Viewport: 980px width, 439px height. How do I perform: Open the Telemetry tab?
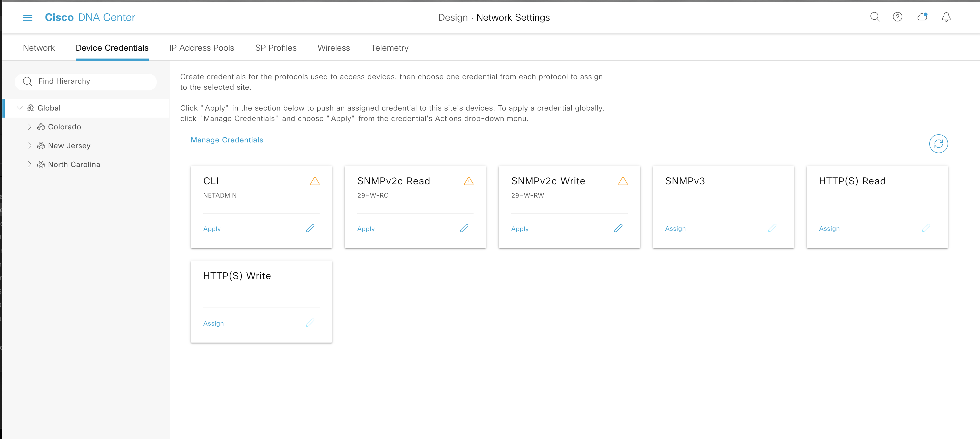390,48
